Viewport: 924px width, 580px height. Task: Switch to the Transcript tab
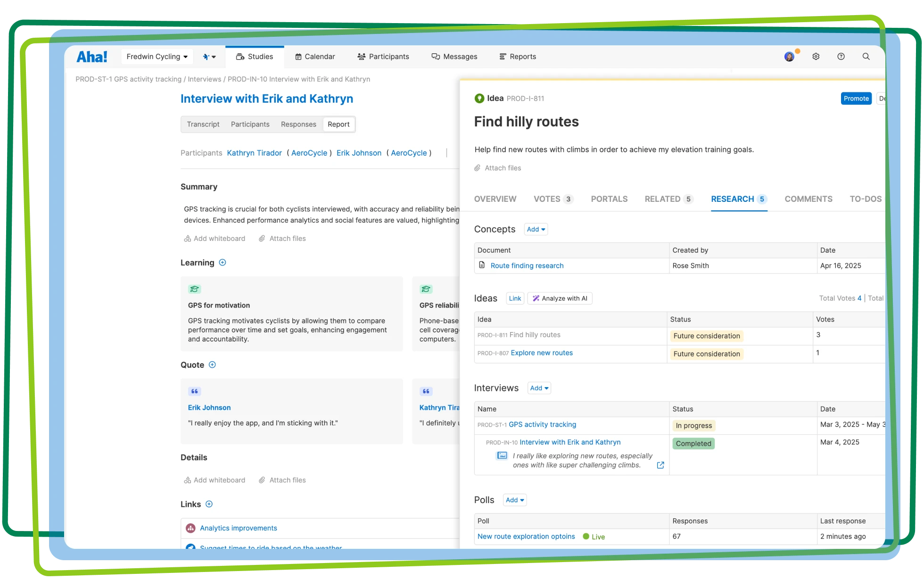(x=203, y=124)
